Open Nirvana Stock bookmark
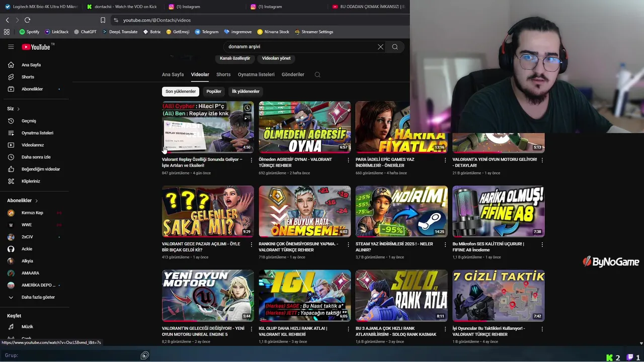 click(x=273, y=32)
